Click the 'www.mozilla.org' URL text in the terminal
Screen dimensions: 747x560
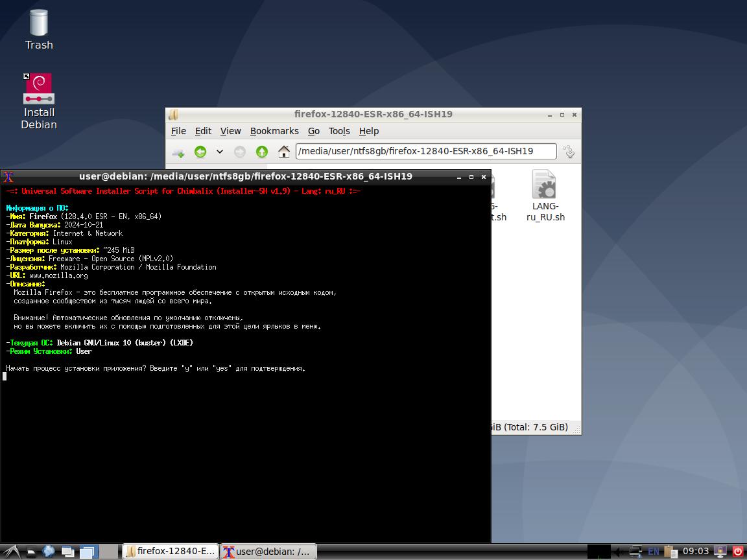click(x=58, y=275)
